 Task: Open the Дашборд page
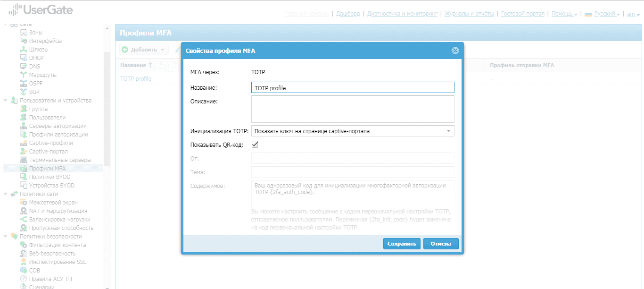[348, 14]
